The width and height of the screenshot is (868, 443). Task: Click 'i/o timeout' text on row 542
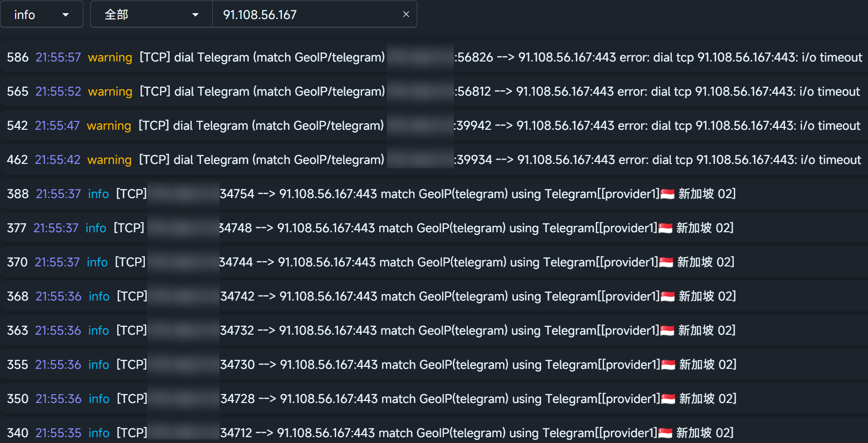pyautogui.click(x=830, y=125)
